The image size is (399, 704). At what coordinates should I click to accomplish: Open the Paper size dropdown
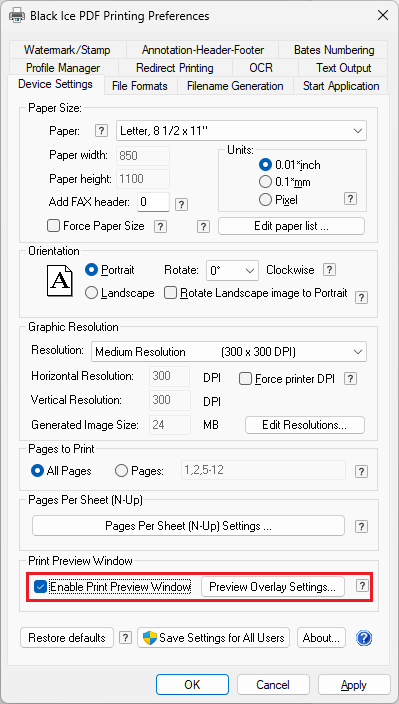(x=241, y=131)
